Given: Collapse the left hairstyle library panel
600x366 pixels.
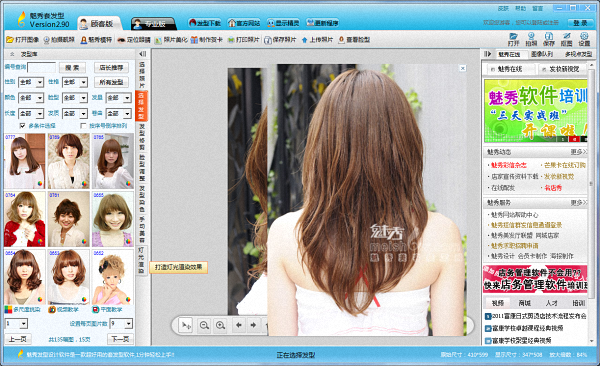Looking at the screenshot, I should [x=143, y=54].
